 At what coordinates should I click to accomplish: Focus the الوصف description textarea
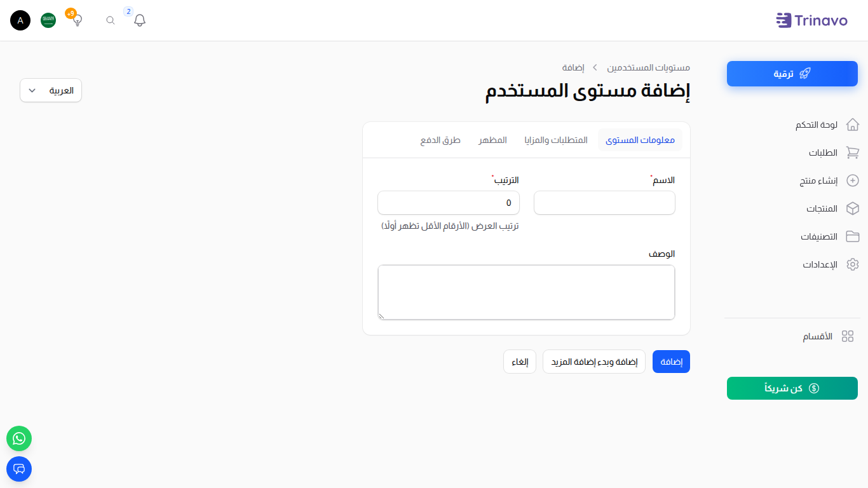(x=526, y=292)
